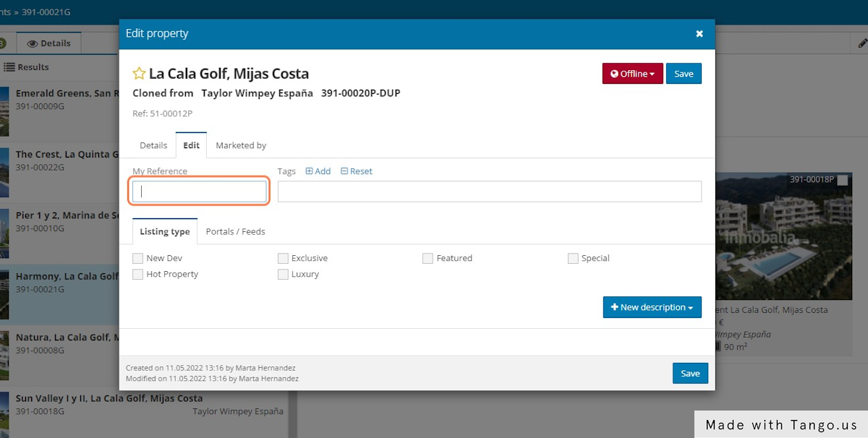
Task: Expand the New description dropdown
Action: [652, 307]
